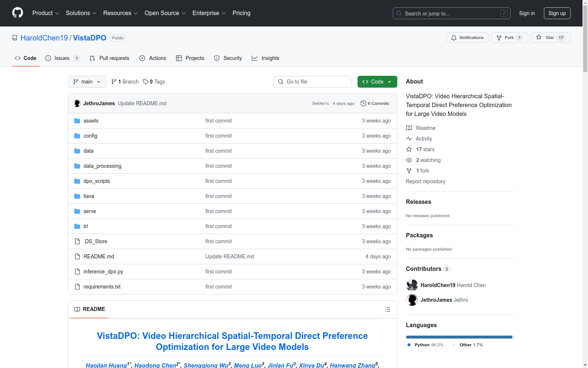Star the VistaDPO repository
Screen dimensions: 588x368
click(551, 38)
